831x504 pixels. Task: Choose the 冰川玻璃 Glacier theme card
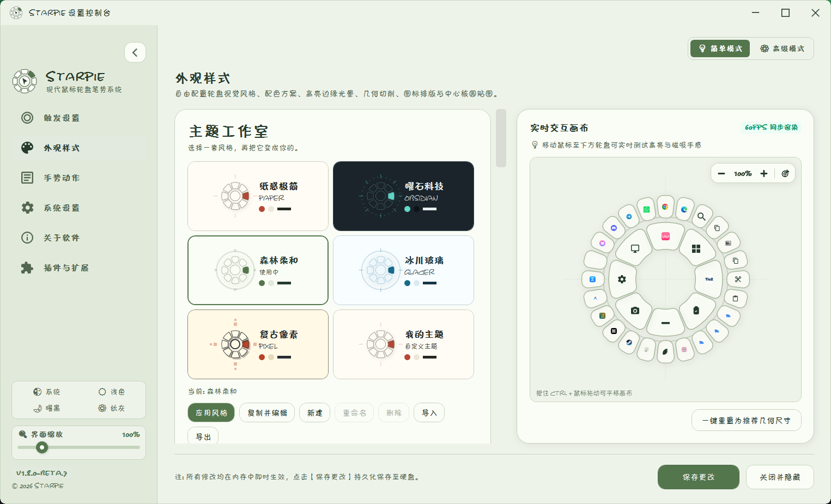(403, 270)
